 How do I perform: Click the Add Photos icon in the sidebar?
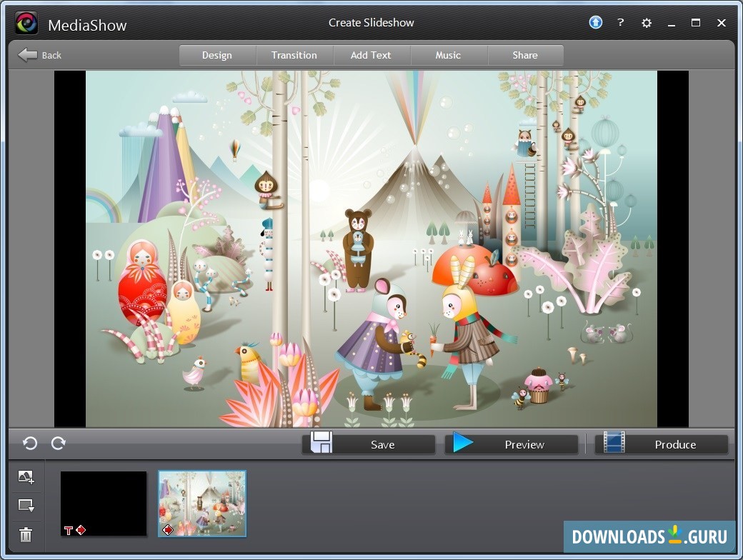(x=25, y=476)
